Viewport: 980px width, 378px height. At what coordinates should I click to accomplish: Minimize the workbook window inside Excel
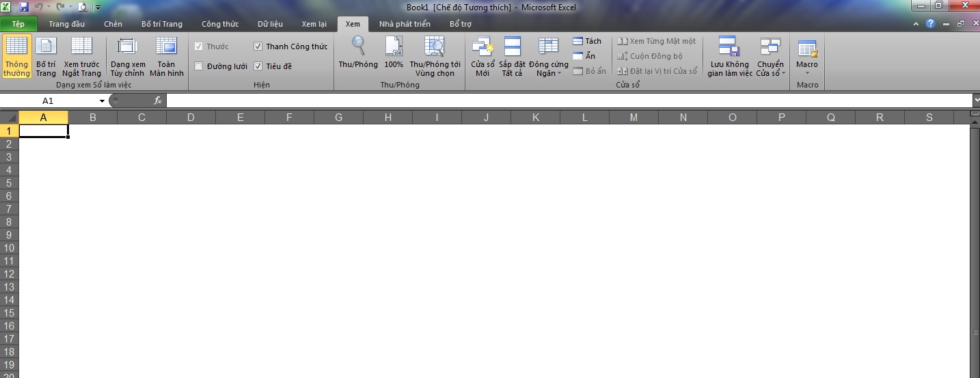pyautogui.click(x=946, y=24)
